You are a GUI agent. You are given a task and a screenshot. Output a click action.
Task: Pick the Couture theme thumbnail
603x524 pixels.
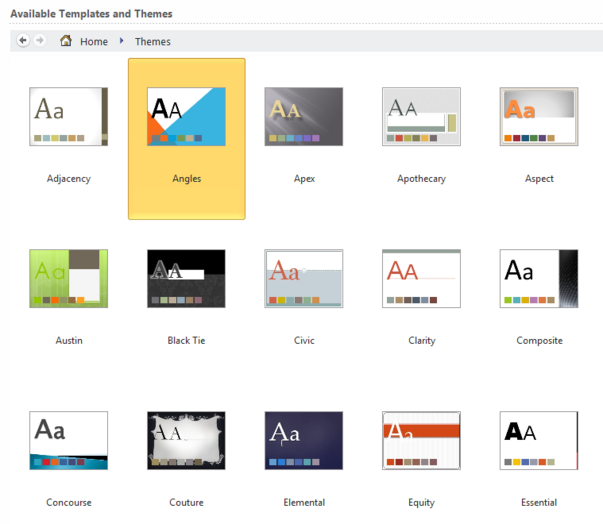click(x=186, y=440)
